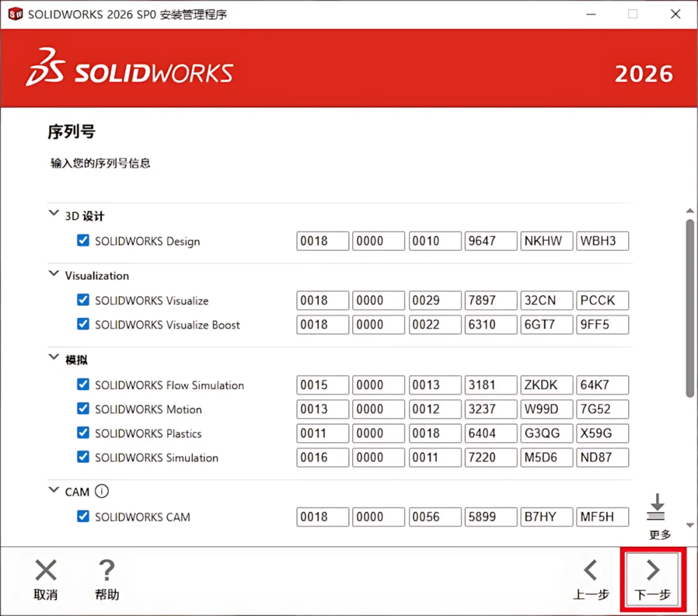Click Design serial field containing 9647
The width and height of the screenshot is (698, 616).
click(x=491, y=241)
